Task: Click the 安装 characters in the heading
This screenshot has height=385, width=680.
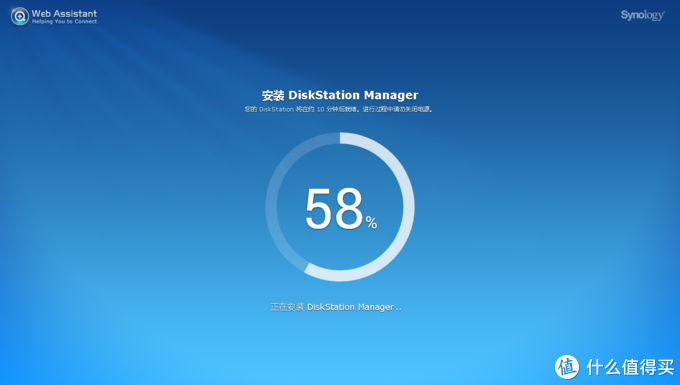Action: pyautogui.click(x=273, y=95)
